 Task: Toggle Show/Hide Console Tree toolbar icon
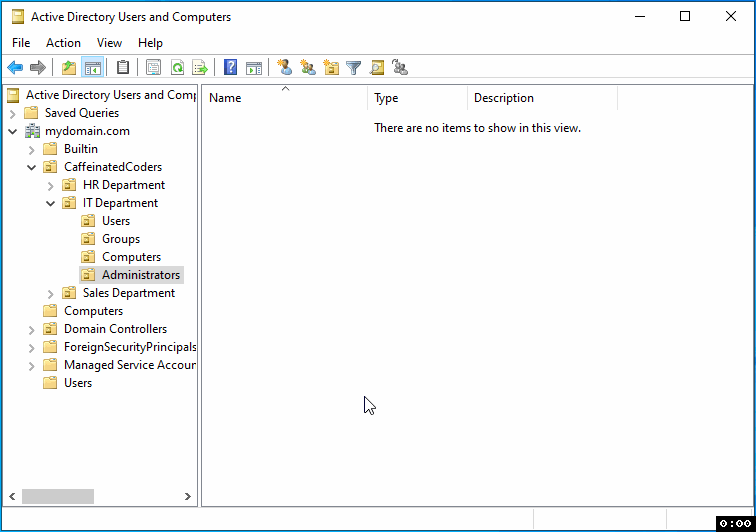[93, 68]
